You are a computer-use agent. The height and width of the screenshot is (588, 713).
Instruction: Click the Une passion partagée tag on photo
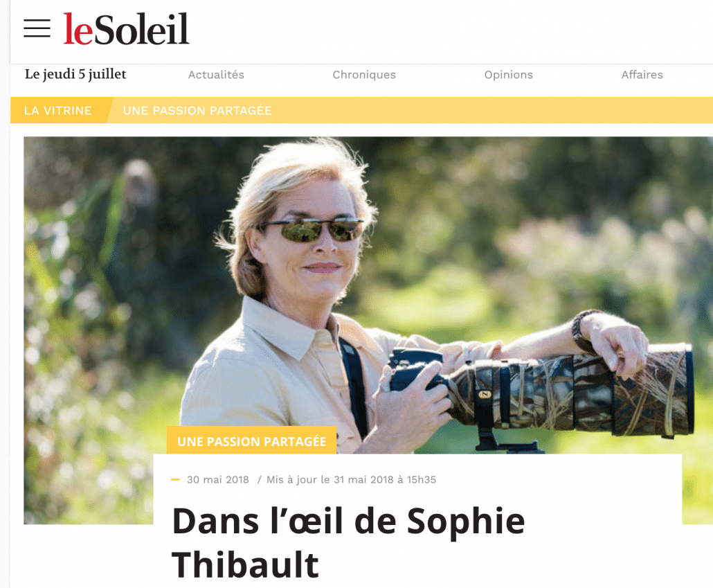coord(251,441)
